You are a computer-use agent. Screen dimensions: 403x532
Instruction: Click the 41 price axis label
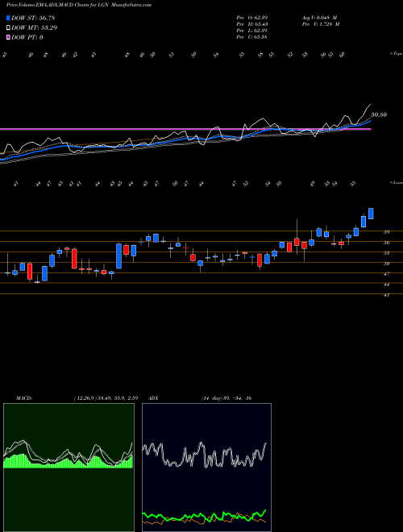[x=386, y=295]
